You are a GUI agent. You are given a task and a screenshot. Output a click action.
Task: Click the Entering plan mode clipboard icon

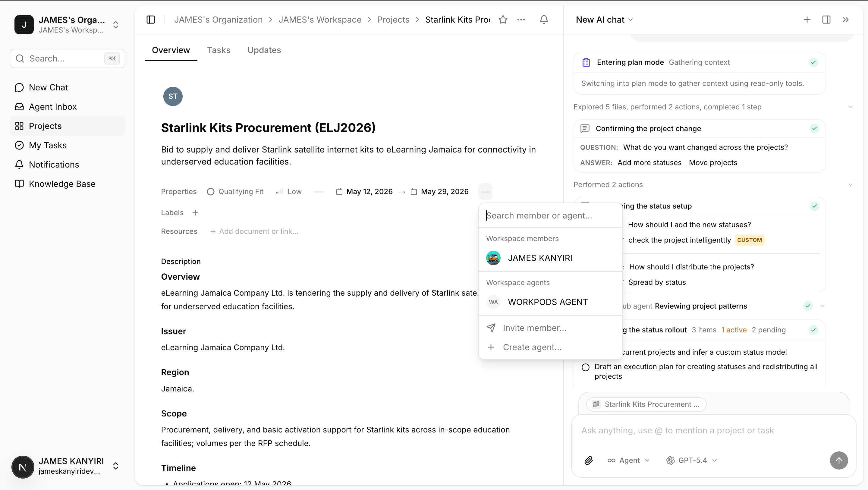click(586, 62)
